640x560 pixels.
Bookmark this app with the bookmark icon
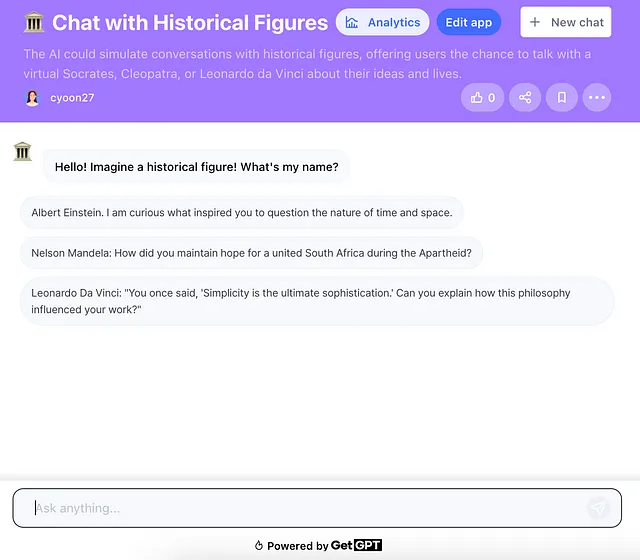tap(562, 98)
